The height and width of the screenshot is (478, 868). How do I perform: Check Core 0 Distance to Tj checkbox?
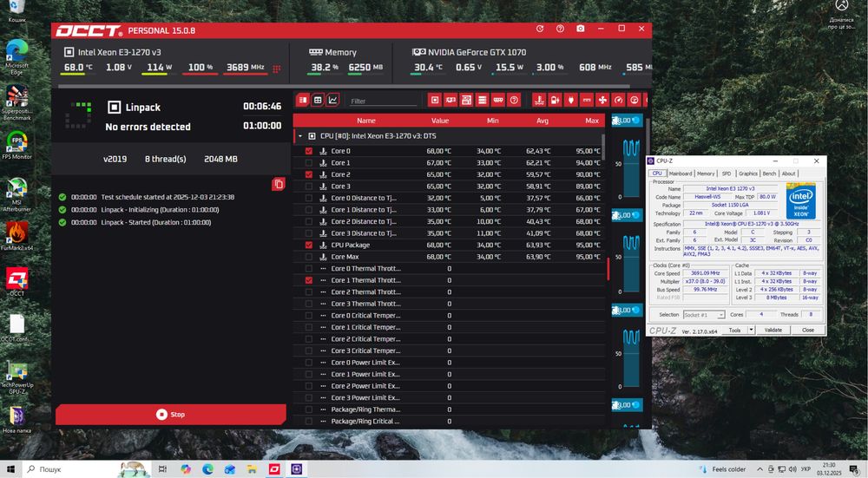pyautogui.click(x=309, y=198)
